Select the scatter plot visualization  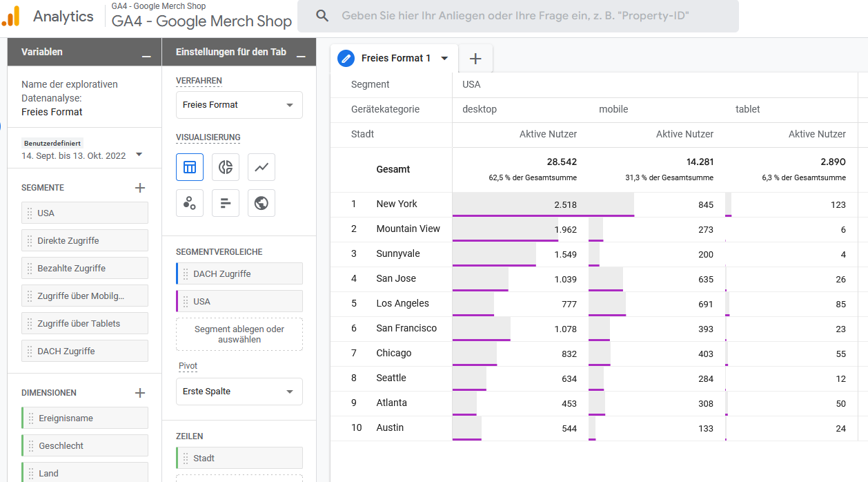190,203
